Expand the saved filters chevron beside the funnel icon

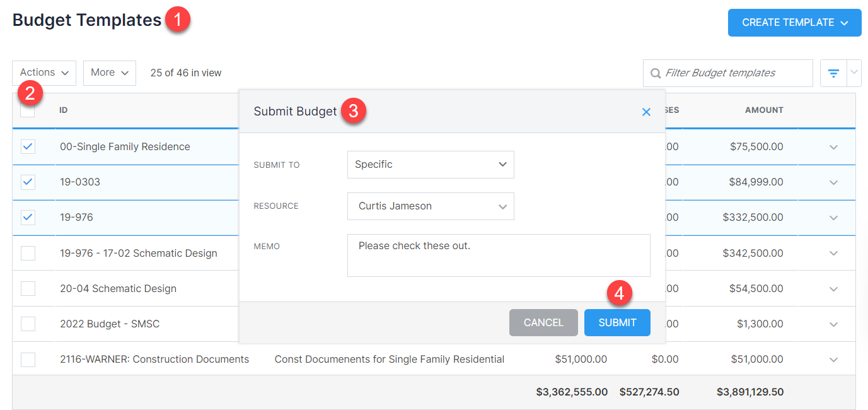coord(854,73)
